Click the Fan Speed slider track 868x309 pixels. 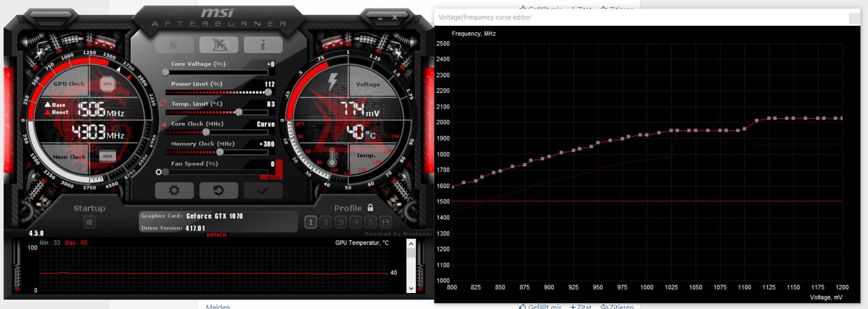pos(217,172)
